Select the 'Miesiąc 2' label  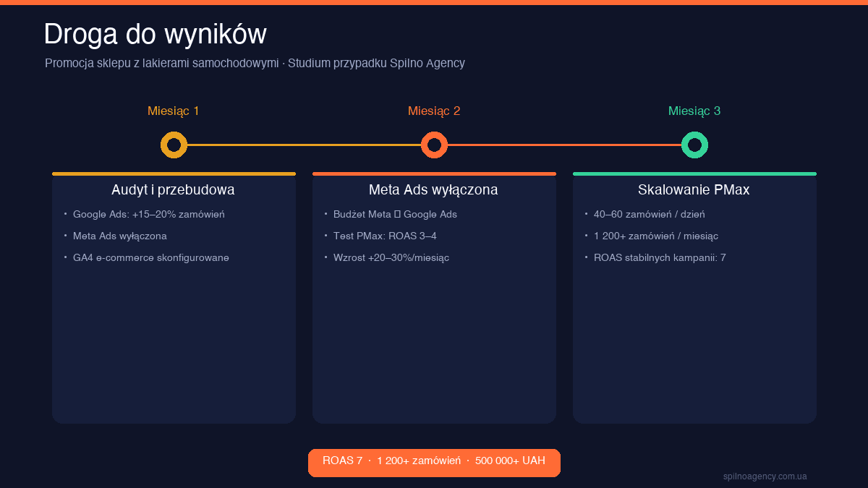(434, 111)
